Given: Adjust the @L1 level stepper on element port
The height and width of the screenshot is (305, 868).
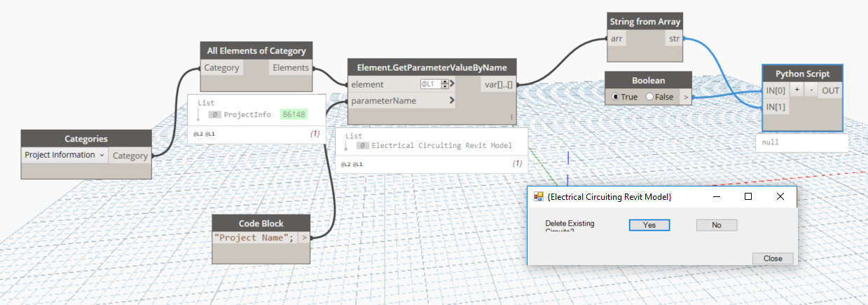Looking at the screenshot, I should (x=445, y=84).
